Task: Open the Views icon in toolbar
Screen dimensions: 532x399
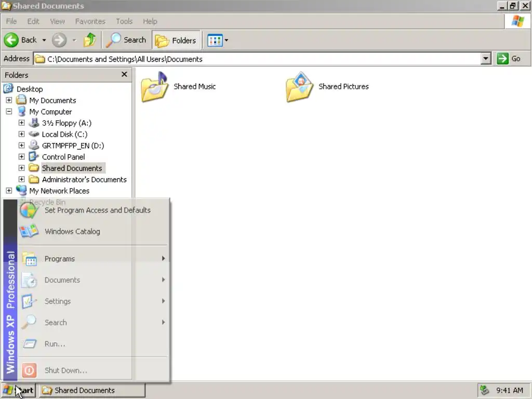Action: [215, 41]
